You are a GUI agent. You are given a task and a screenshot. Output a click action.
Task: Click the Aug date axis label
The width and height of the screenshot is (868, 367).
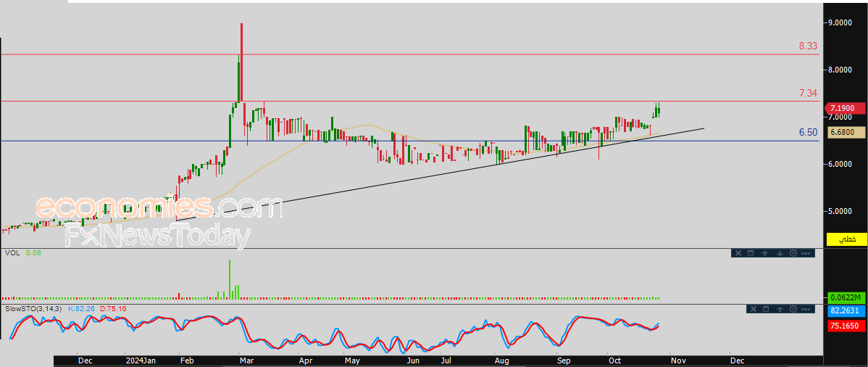point(501,361)
